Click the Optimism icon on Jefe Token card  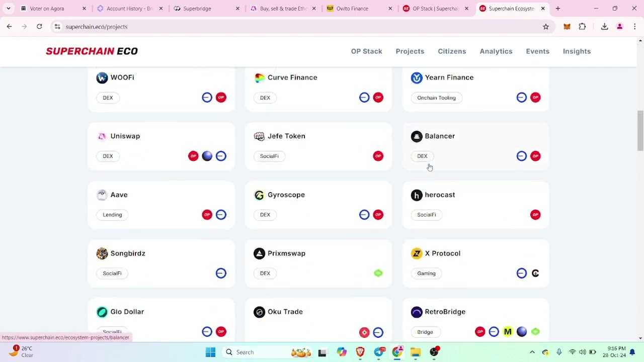pyautogui.click(x=378, y=156)
